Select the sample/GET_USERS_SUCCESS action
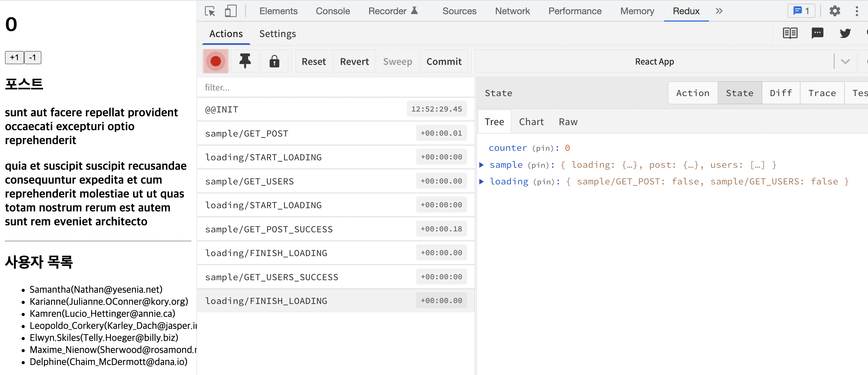This screenshot has height=375, width=868. click(x=336, y=277)
